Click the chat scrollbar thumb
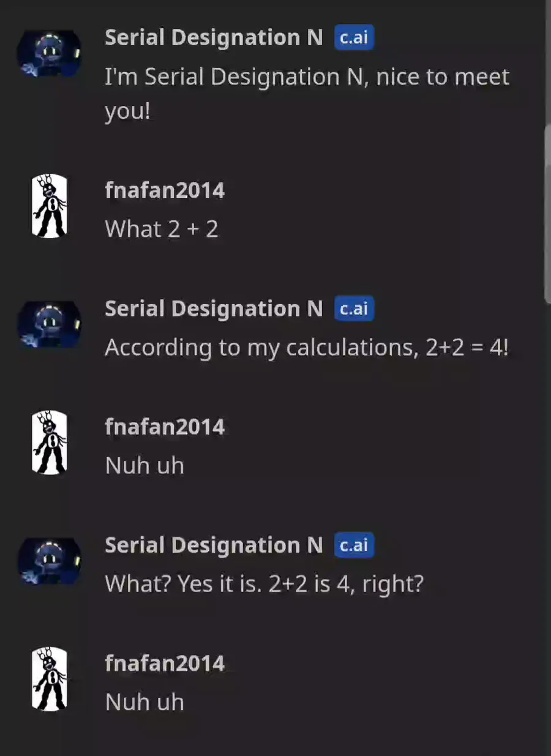This screenshot has height=756, width=551. point(547,213)
